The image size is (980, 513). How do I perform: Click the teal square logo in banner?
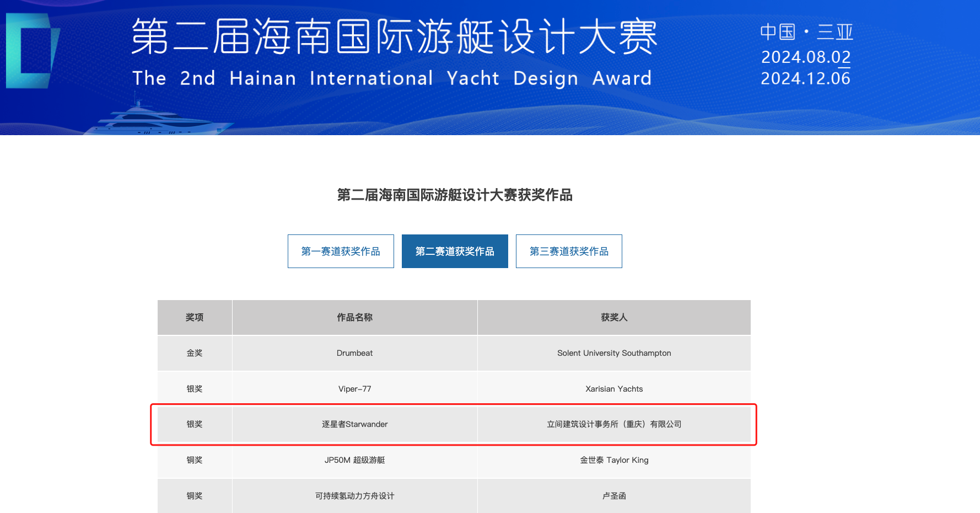point(32,51)
